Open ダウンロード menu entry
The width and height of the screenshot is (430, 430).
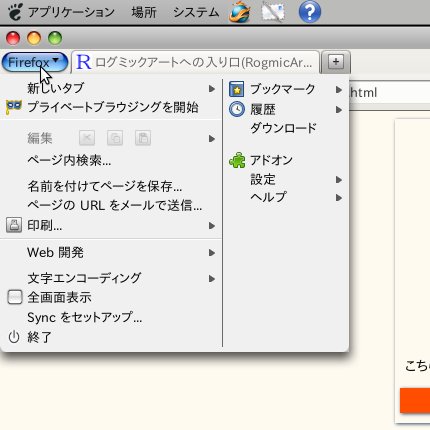[x=286, y=128]
